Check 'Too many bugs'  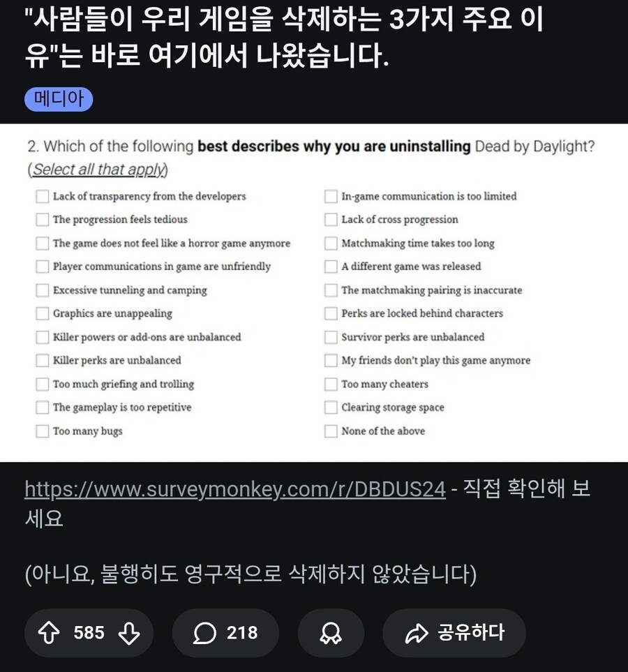point(42,431)
